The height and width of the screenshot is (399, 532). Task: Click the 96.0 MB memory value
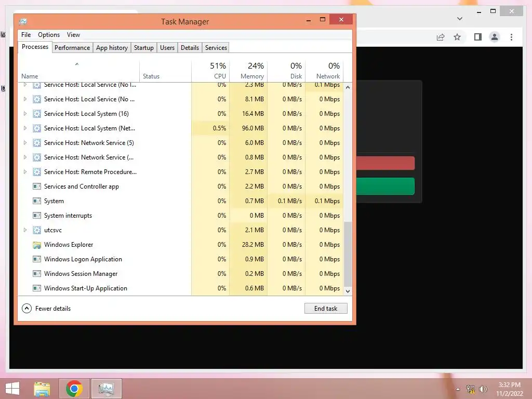click(x=253, y=128)
